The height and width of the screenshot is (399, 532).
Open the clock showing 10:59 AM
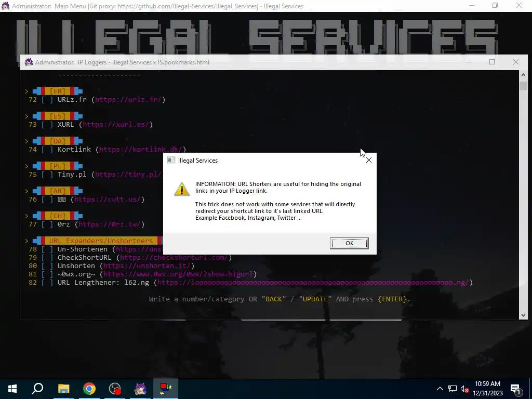pyautogui.click(x=487, y=389)
